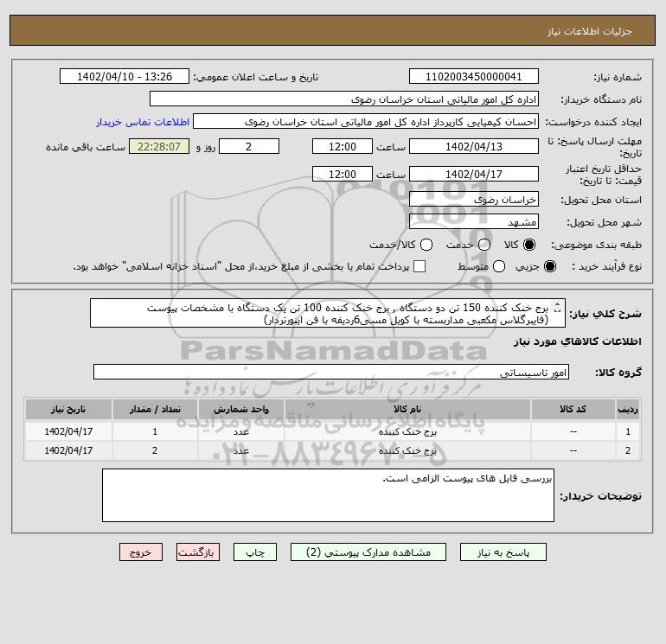Click the date 1402/04/17 in row 2
666x644 pixels.
pos(68,451)
